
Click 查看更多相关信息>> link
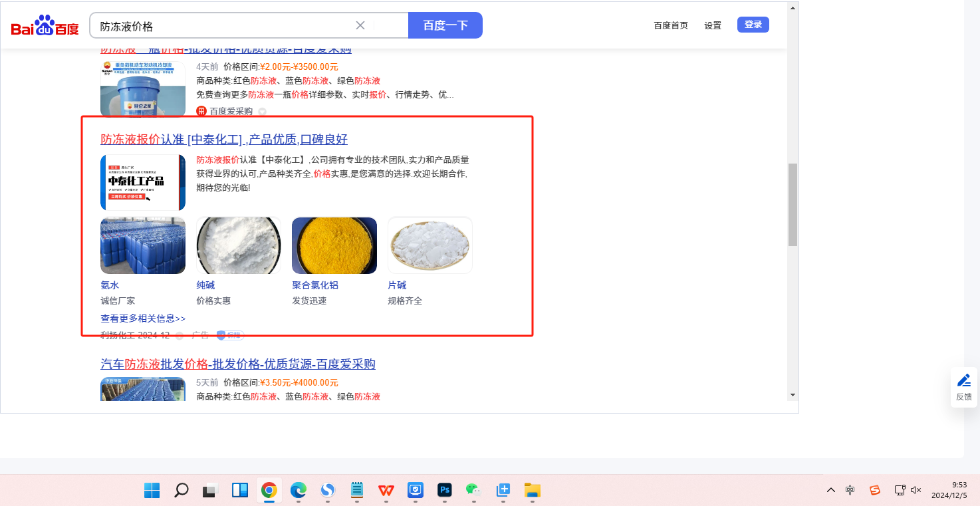pos(143,318)
